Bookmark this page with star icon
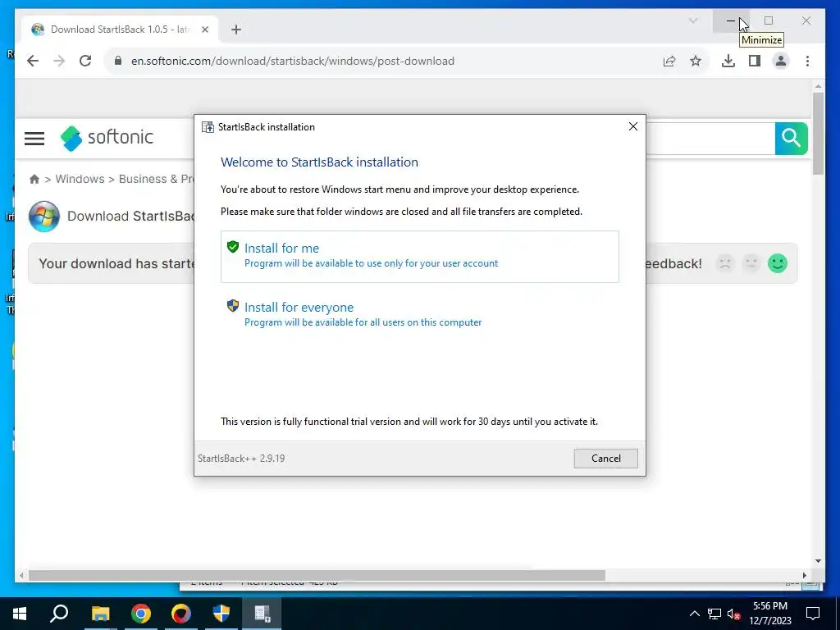This screenshot has height=630, width=840. 696,61
